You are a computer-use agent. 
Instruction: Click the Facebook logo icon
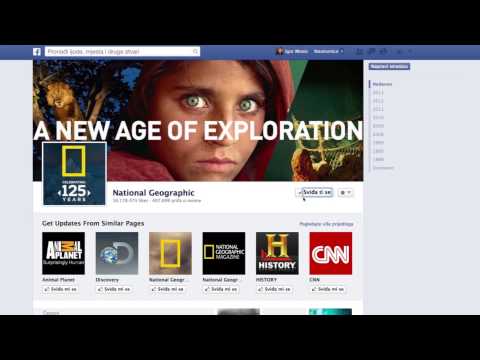(37, 52)
